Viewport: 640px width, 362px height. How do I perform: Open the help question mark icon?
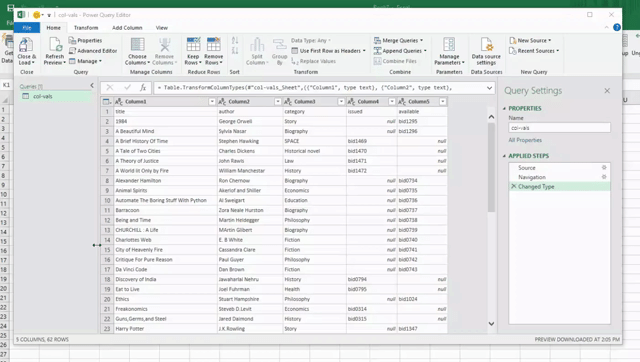617,27
